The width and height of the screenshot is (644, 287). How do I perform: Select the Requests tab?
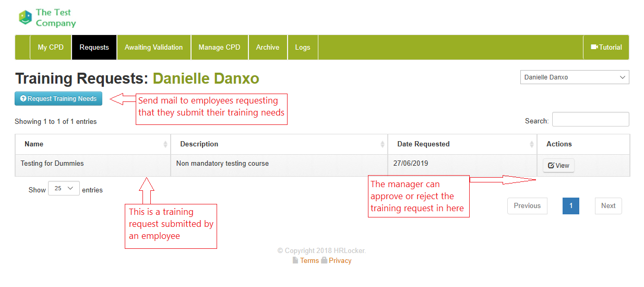[x=94, y=47]
